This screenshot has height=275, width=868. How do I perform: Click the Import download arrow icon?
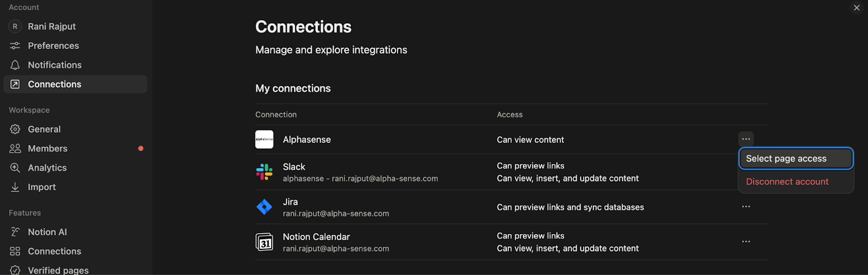click(x=15, y=187)
